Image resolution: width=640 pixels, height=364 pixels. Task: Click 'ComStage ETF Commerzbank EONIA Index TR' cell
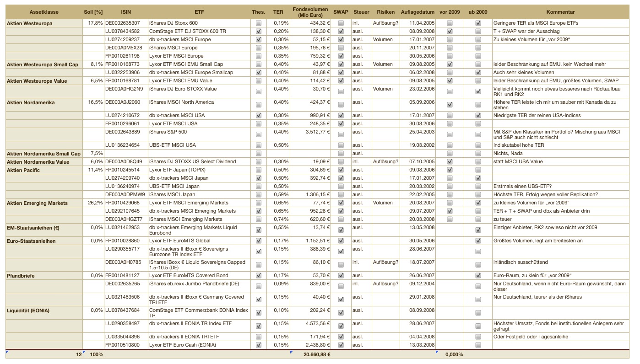pos(199,313)
